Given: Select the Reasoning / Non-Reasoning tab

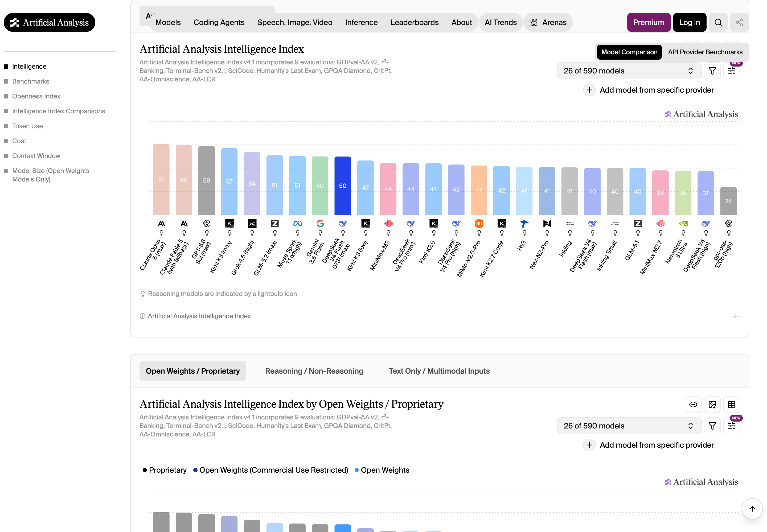Looking at the screenshot, I should [314, 371].
